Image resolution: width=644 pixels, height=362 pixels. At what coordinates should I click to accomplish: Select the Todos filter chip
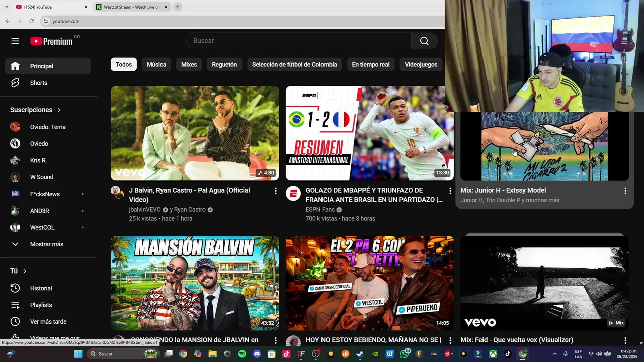(x=124, y=64)
